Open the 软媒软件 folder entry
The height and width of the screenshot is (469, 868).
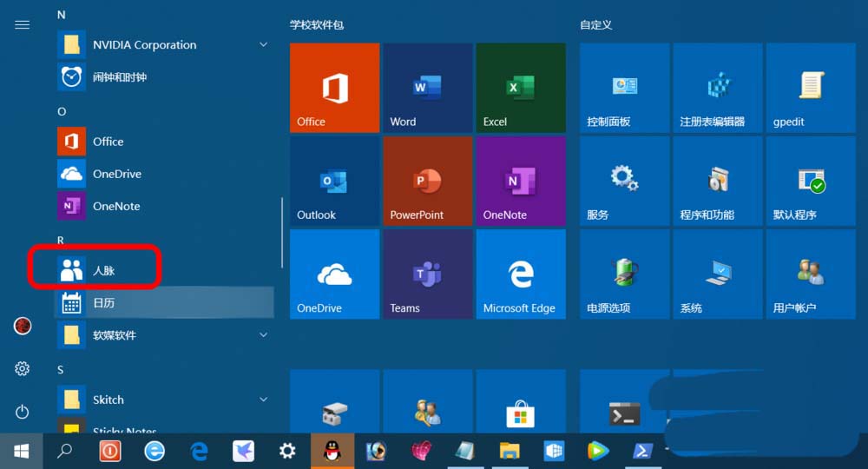[x=165, y=335]
